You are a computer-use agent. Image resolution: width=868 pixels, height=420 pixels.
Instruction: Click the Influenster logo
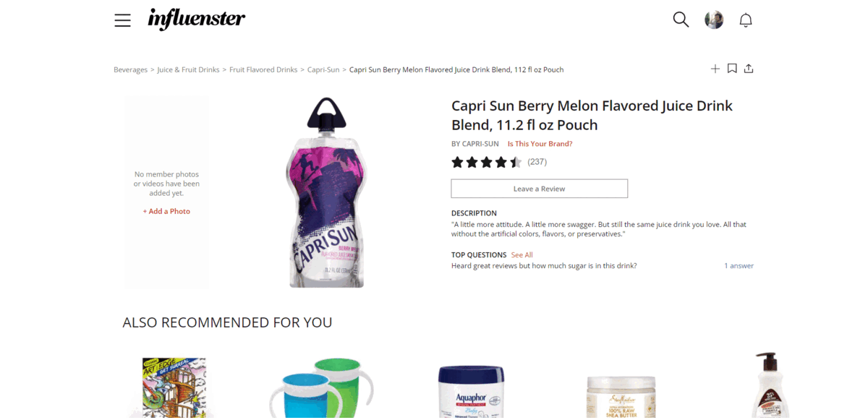coord(196,19)
